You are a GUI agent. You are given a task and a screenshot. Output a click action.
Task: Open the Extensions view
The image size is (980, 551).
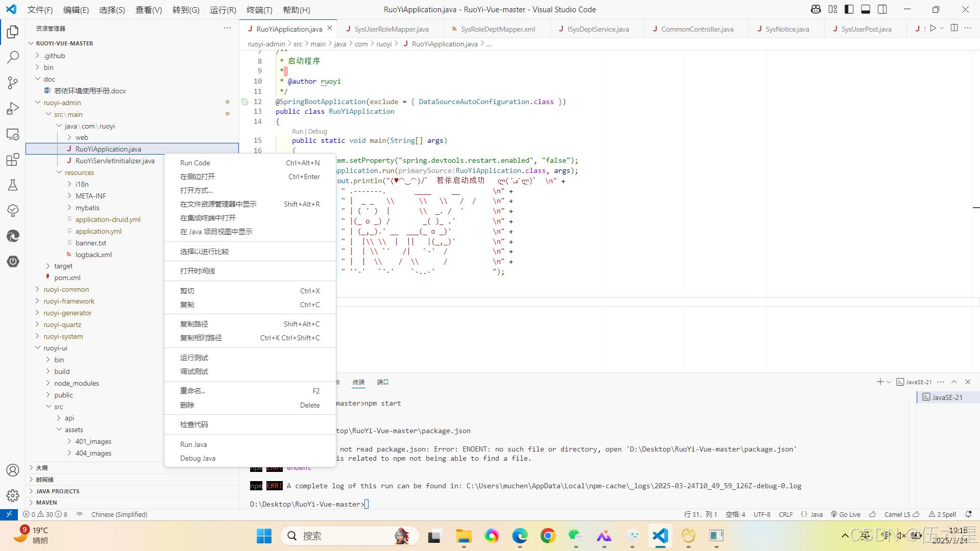(13, 160)
